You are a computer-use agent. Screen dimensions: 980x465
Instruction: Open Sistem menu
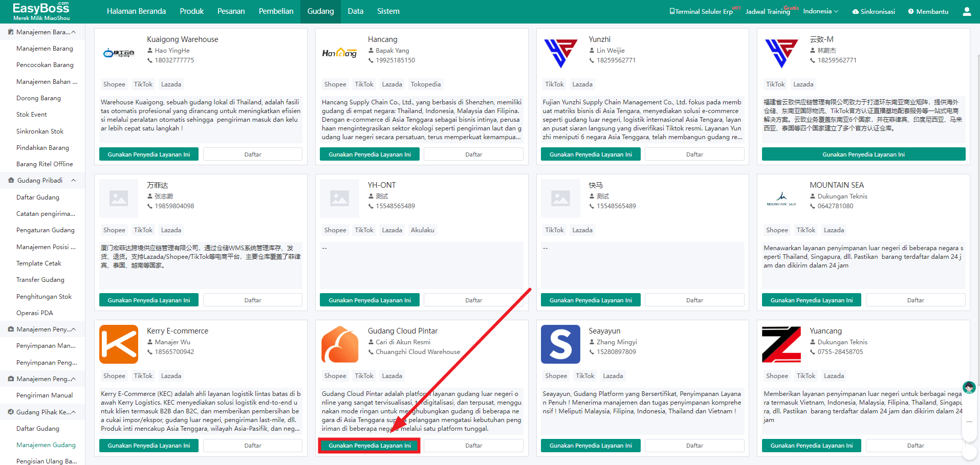click(388, 11)
